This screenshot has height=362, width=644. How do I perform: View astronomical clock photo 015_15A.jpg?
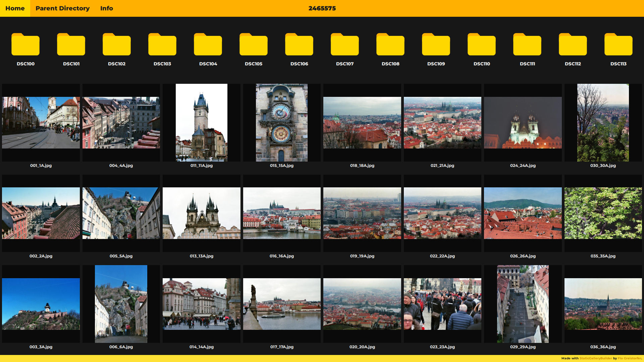click(282, 123)
